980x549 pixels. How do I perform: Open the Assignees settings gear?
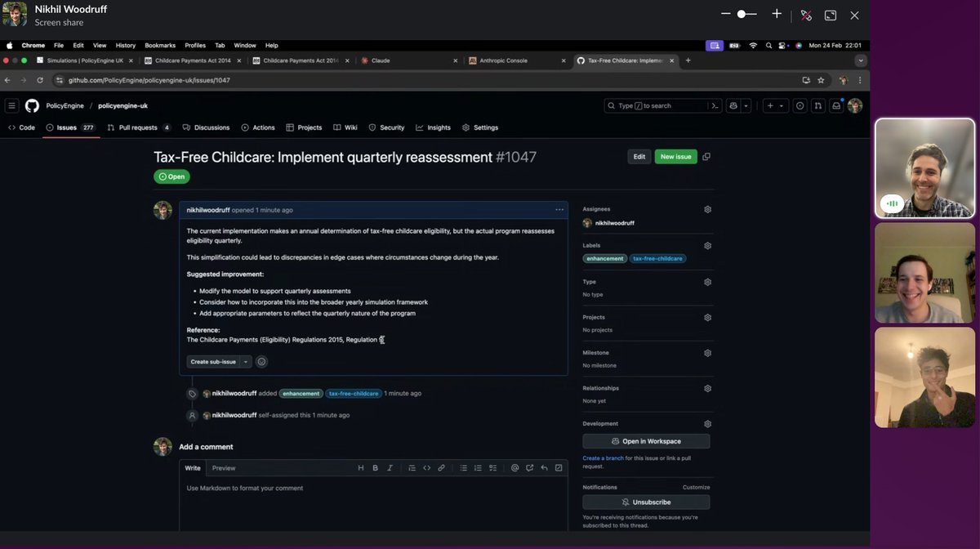coord(707,208)
